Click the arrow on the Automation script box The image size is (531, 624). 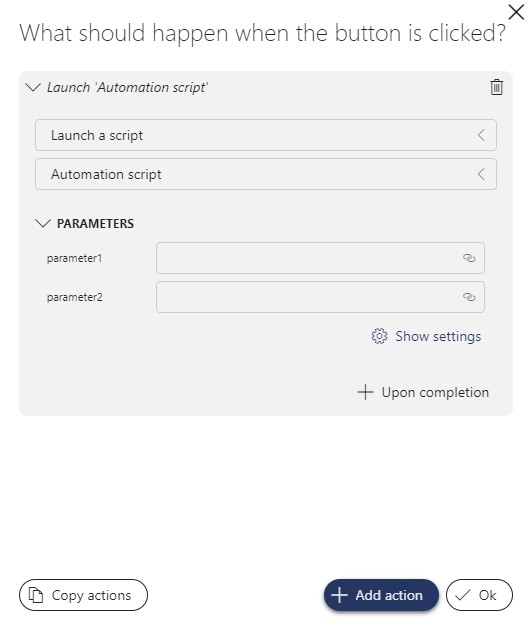[481, 174]
